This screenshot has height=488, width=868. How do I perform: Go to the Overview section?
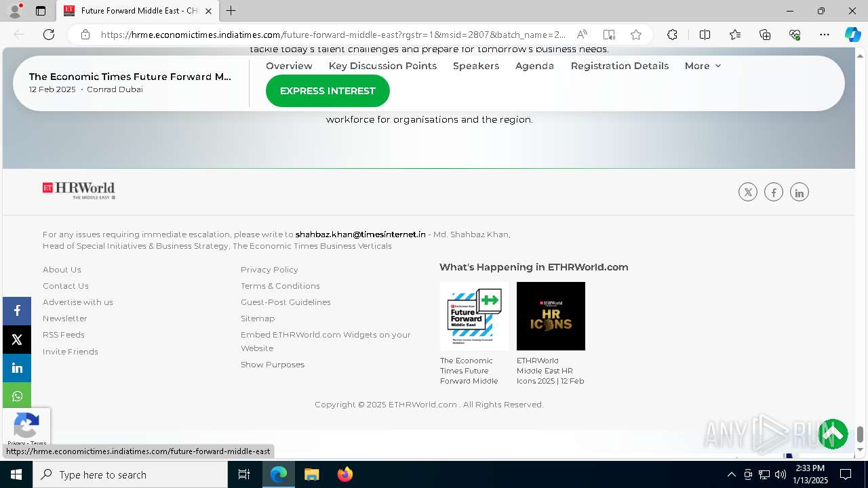pyautogui.click(x=289, y=66)
